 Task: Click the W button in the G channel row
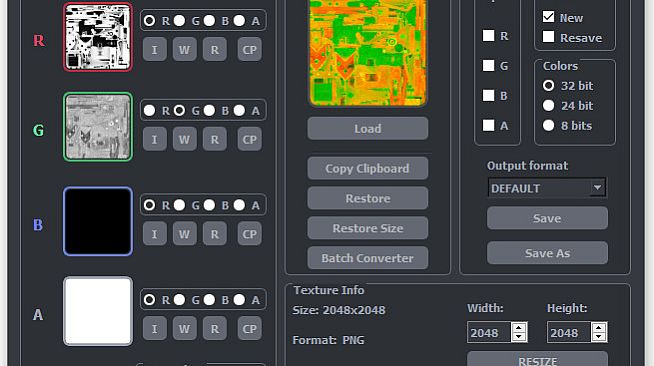tap(184, 139)
